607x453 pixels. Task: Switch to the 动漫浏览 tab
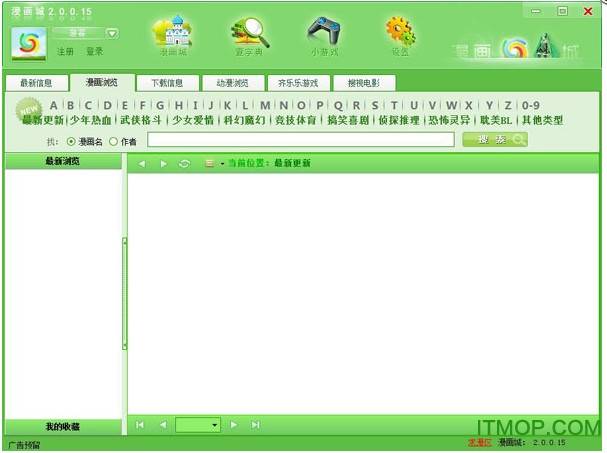(232, 83)
